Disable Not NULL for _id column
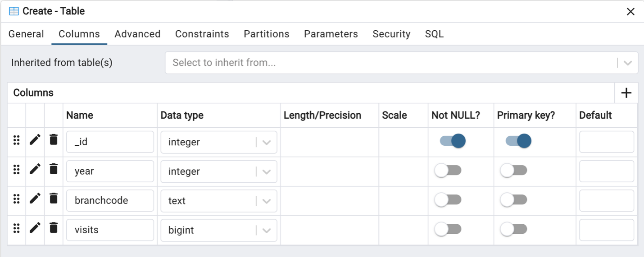The width and height of the screenshot is (644, 259). pyautogui.click(x=452, y=141)
